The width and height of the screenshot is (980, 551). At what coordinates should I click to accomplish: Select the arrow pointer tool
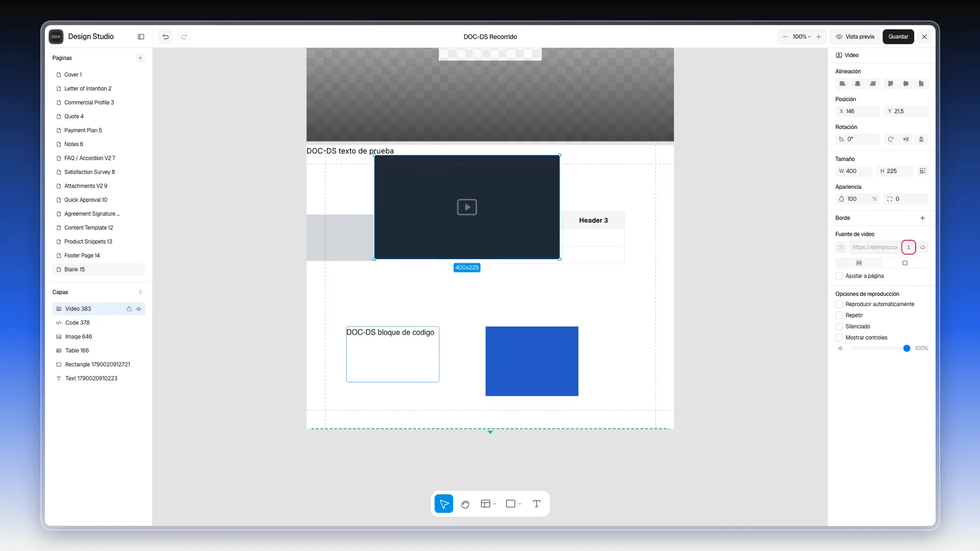[444, 504]
